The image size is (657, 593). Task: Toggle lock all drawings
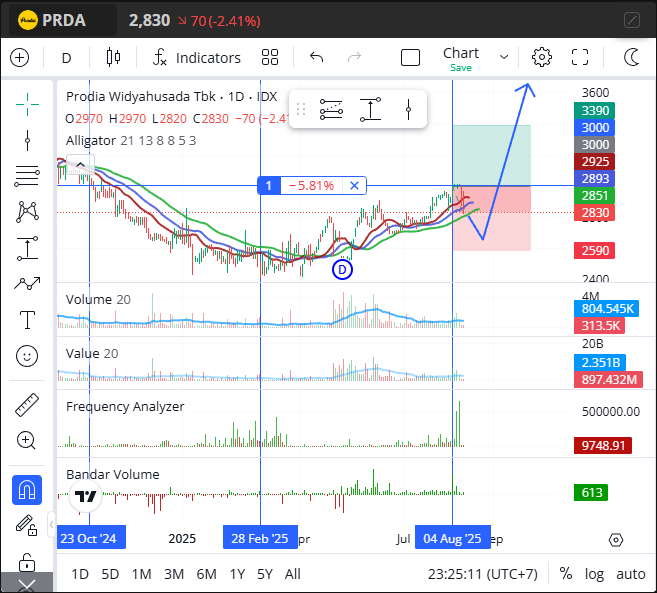26,561
